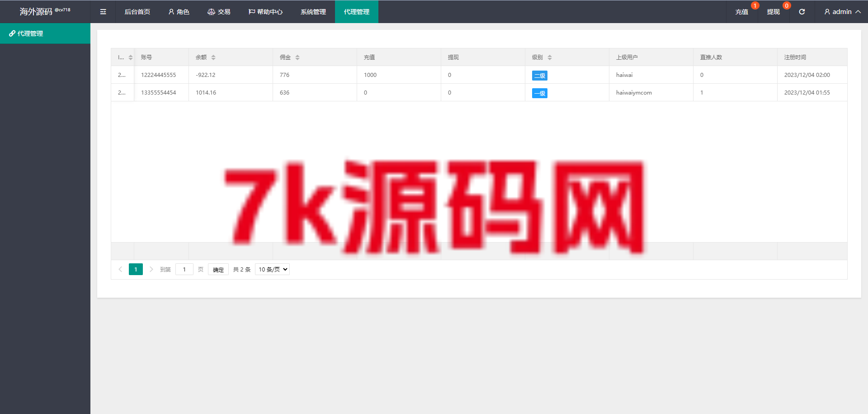Select account 13355554454 cell
The width and height of the screenshot is (868, 414).
pyautogui.click(x=161, y=93)
